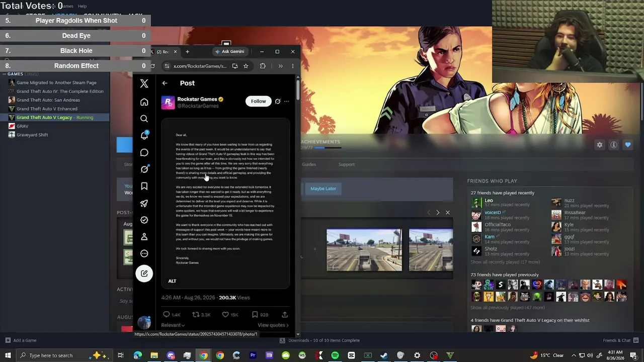Viewport: 644px width, 362px height.
Task: Open Chrome three-dot menu
Action: [293, 66]
